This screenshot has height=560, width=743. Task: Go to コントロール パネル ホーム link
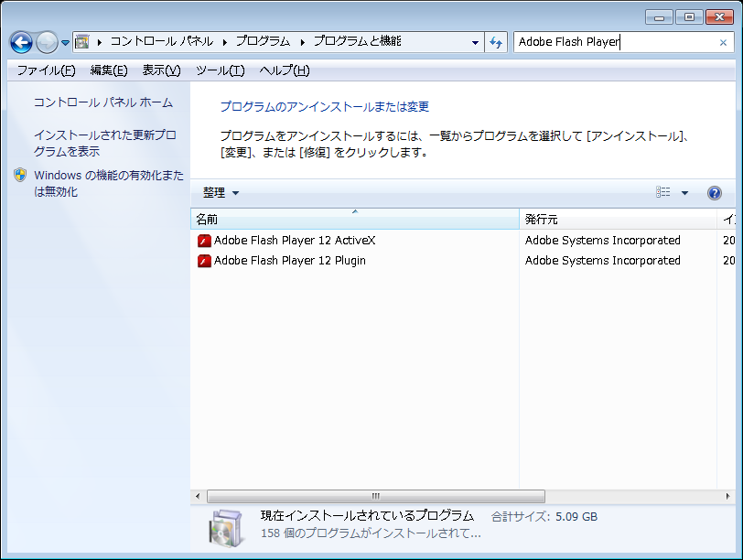click(x=103, y=102)
